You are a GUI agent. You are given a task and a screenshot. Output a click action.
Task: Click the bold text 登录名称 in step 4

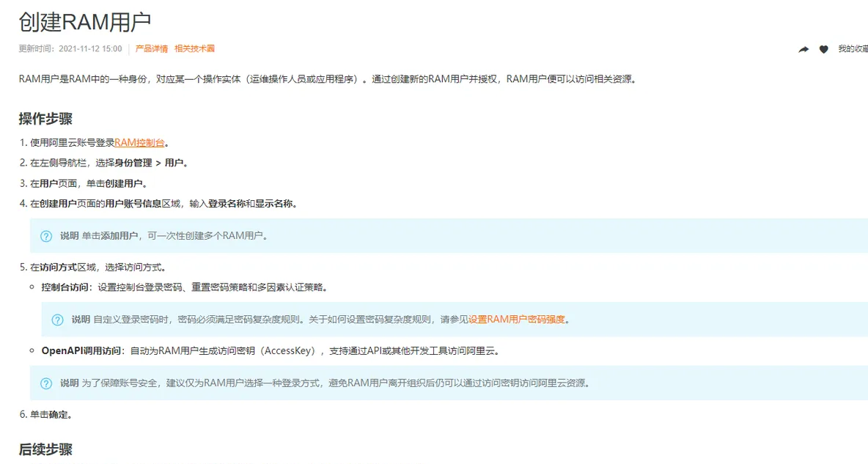[x=227, y=204]
